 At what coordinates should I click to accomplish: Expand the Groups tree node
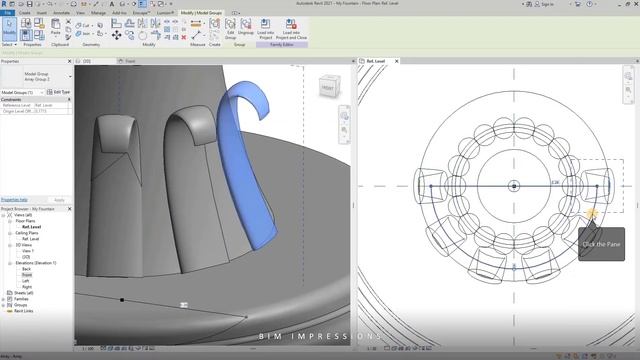(x=3, y=305)
